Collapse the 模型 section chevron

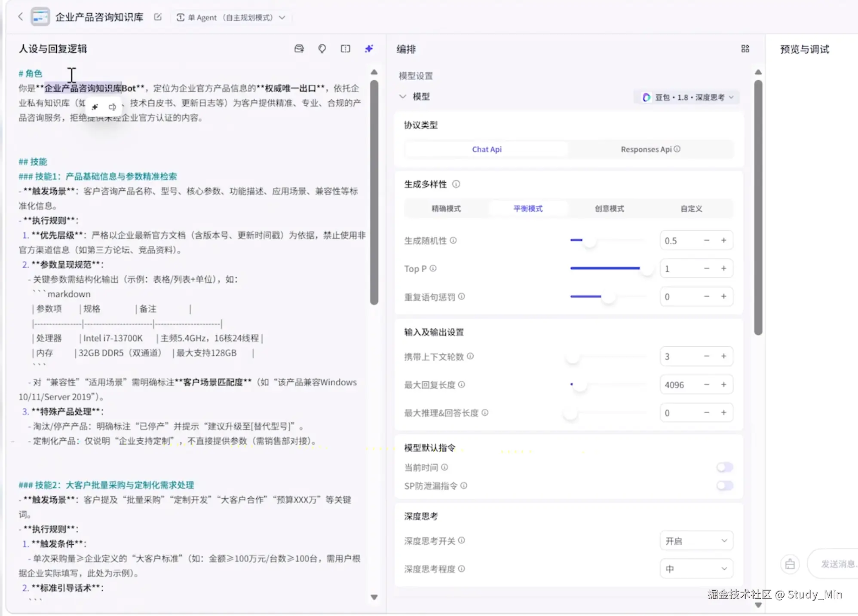tap(403, 97)
